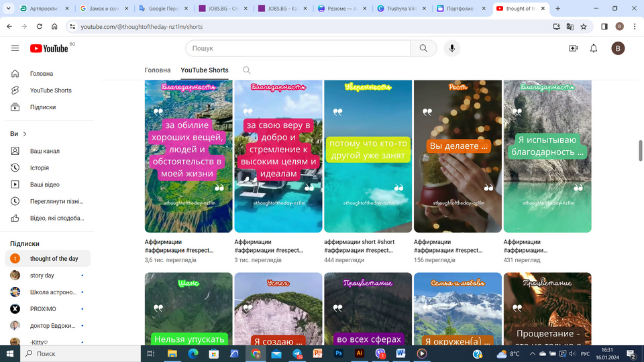Go back in browser
The width and height of the screenshot is (644, 362).
click(x=9, y=27)
